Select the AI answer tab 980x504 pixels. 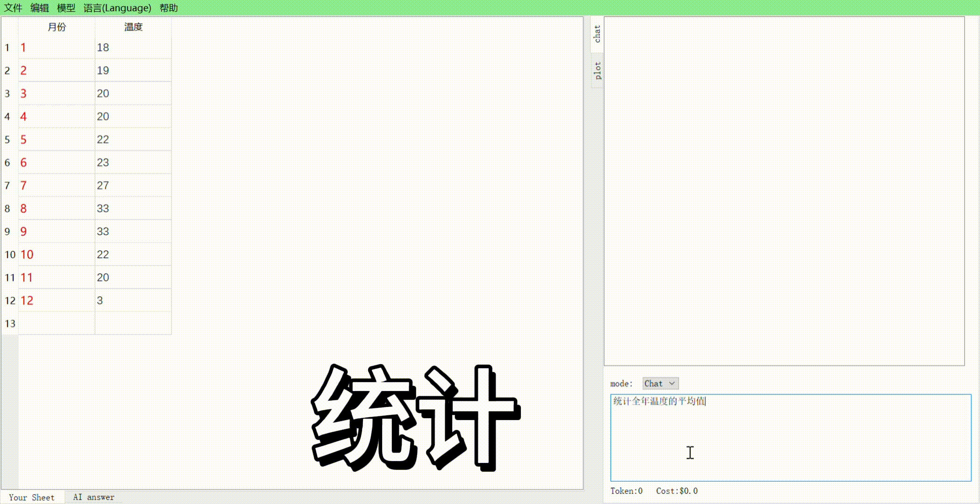click(93, 497)
